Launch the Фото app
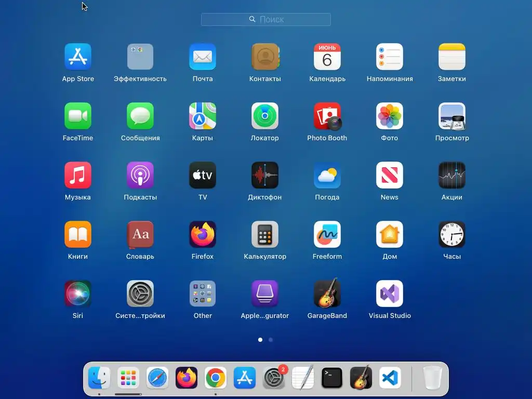Screen dimensions: 532x399 (390, 116)
